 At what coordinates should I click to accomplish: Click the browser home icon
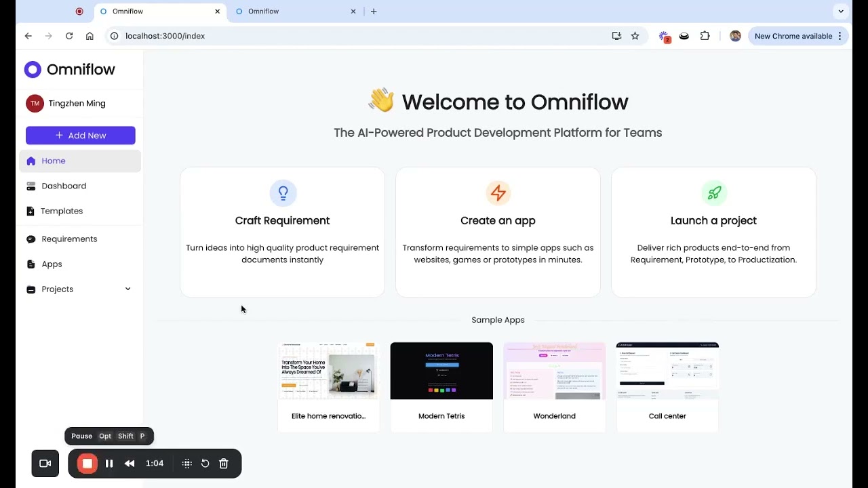90,36
